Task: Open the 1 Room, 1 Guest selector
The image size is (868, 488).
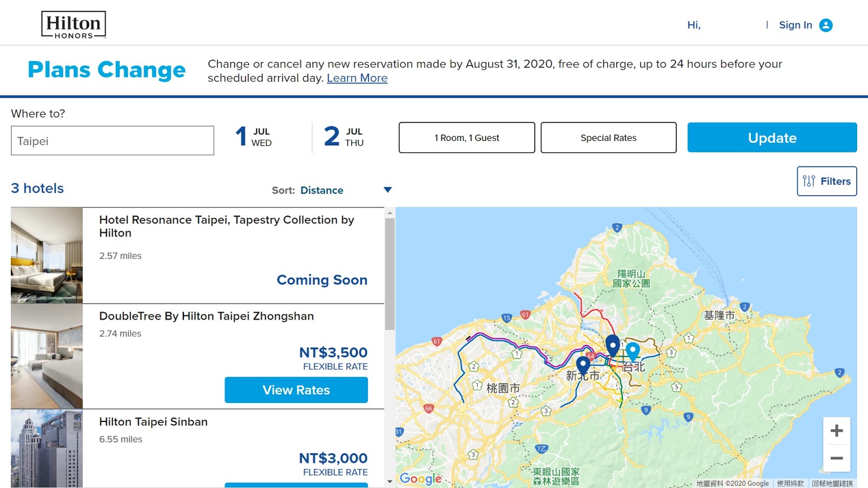Action: pos(467,138)
